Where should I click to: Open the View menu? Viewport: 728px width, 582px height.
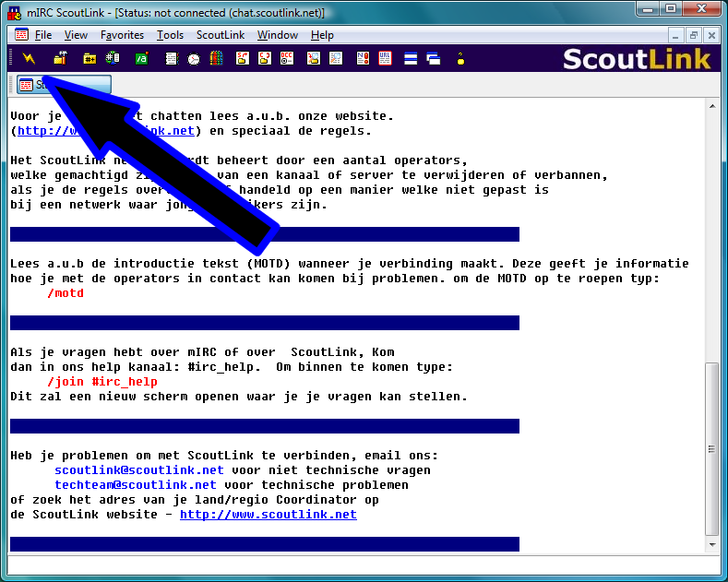[x=76, y=35]
